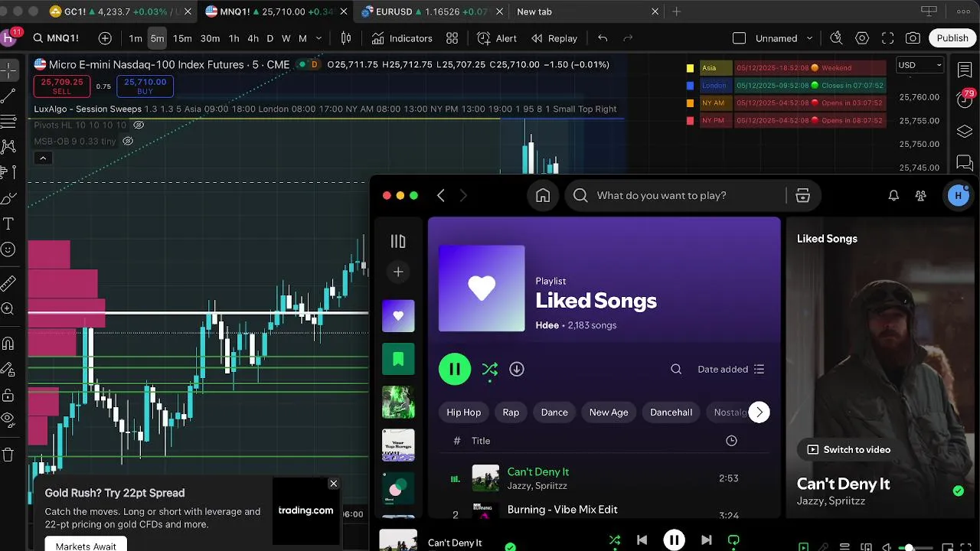Skip to next track in Spotify

coord(706,540)
